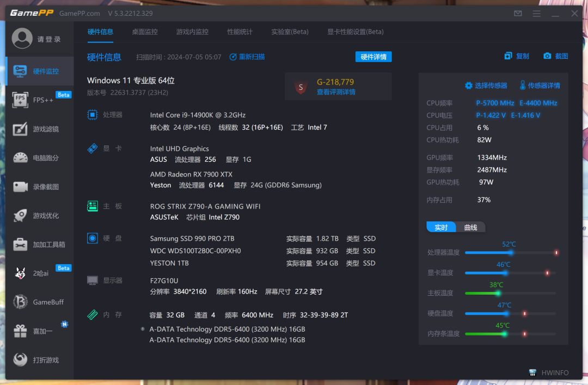Click the 1334MHz GPU frequency value

[x=492, y=157]
